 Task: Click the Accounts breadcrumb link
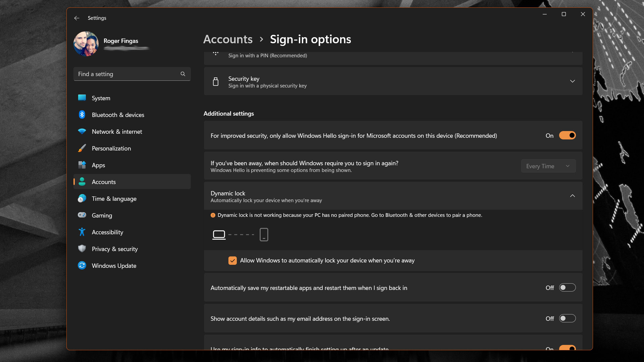pos(228,40)
